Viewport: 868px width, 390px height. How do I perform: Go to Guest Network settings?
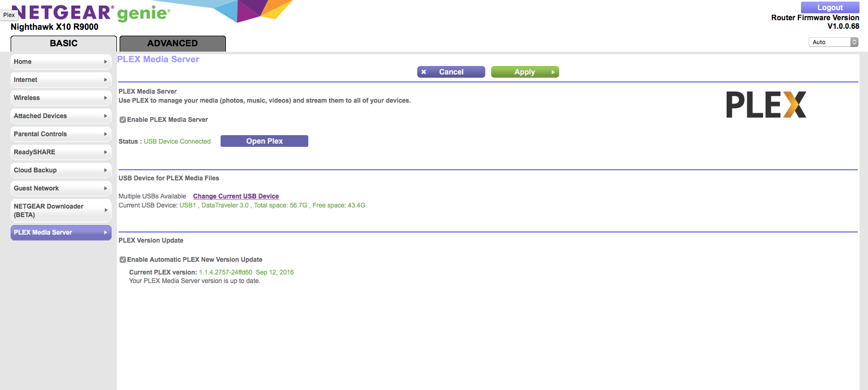click(61, 188)
